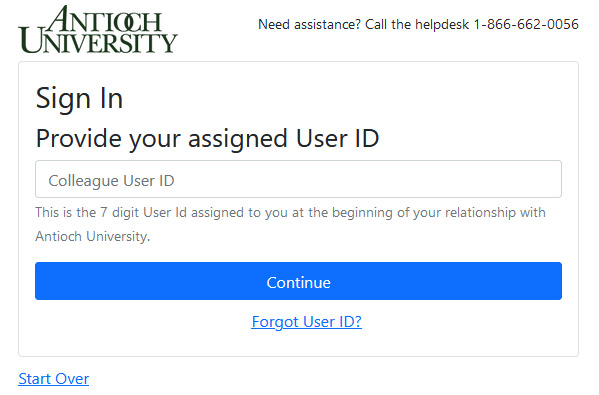Click the Provide your assigned User ID heading
599x395 pixels.
[x=207, y=139]
